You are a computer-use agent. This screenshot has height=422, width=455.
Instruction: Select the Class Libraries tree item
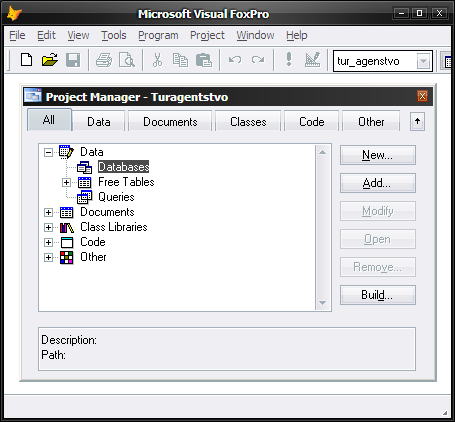pos(114,227)
